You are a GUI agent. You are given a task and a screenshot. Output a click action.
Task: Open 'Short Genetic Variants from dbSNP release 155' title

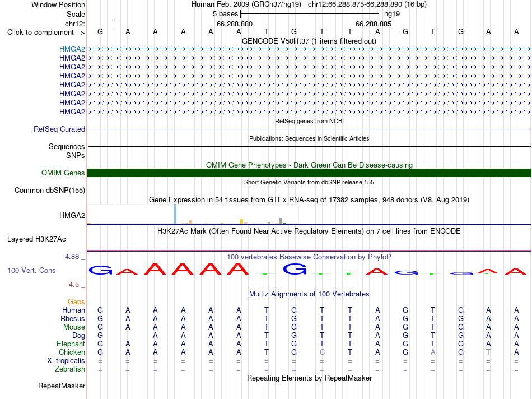[x=309, y=182]
